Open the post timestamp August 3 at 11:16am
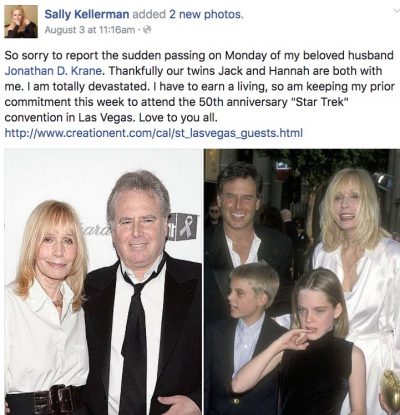 point(90,30)
